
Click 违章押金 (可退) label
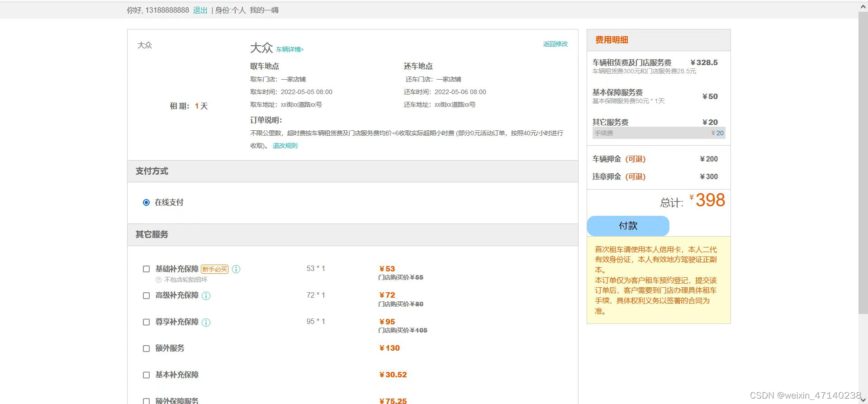click(x=619, y=176)
